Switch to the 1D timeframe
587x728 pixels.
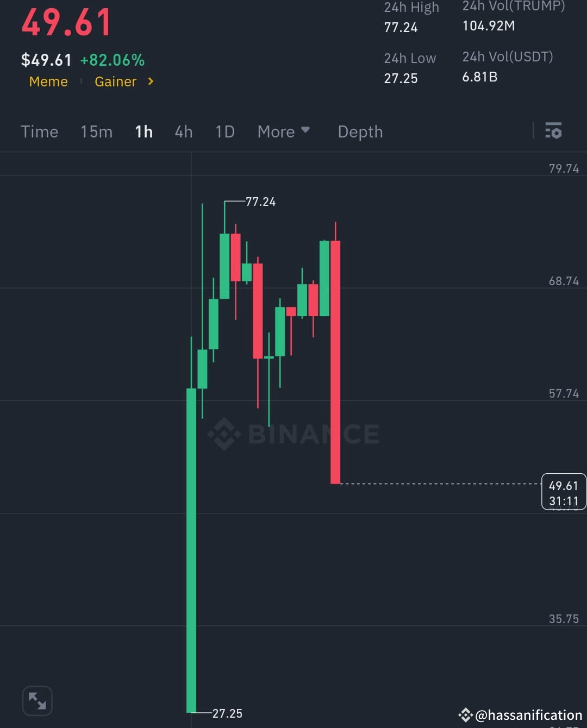click(x=224, y=131)
